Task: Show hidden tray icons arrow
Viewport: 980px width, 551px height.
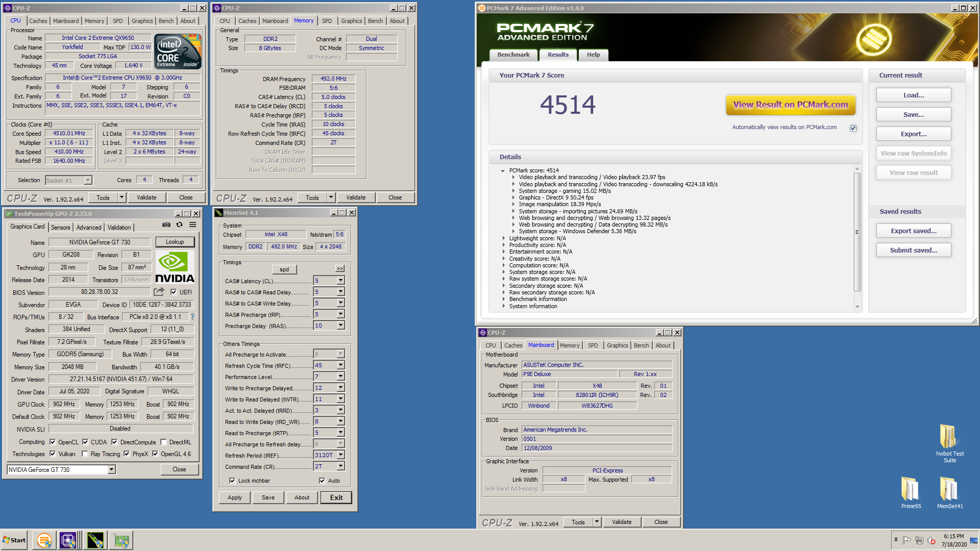Action: tap(896, 540)
